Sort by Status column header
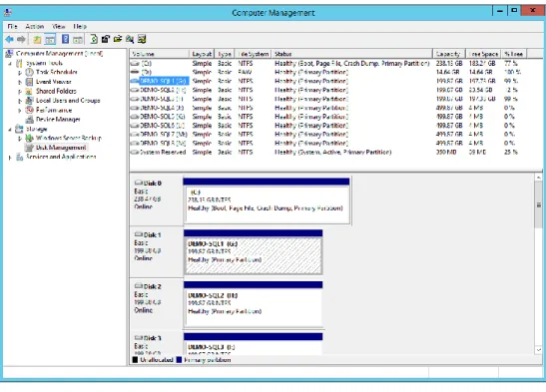Screen dimensions: 546x392 351,54
